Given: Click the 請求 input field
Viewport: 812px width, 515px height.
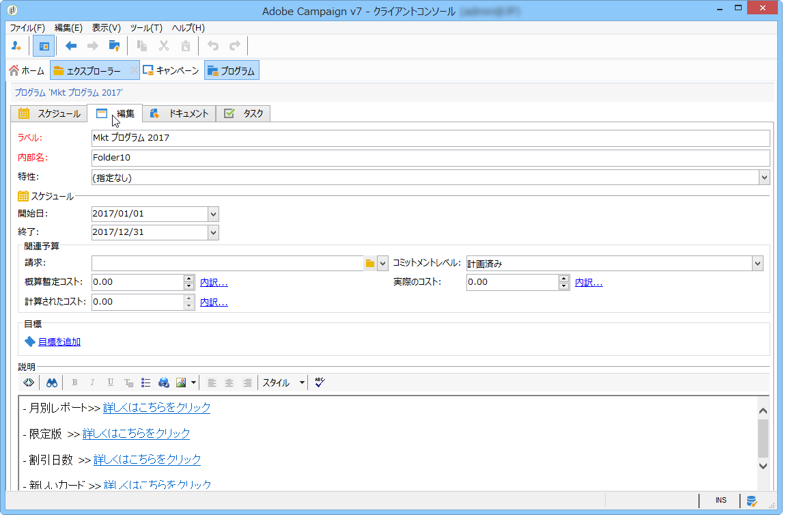Looking at the screenshot, I should (x=227, y=263).
